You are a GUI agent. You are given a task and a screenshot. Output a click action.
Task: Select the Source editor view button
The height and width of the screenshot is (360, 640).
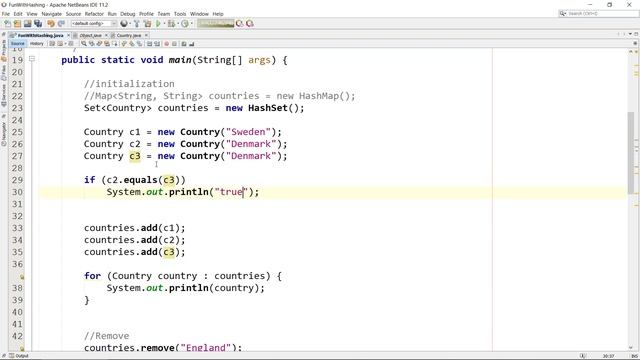coord(18,44)
